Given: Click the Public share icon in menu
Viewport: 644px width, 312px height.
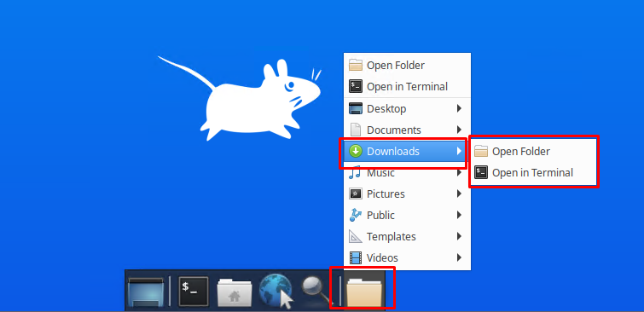Looking at the screenshot, I should click(356, 215).
